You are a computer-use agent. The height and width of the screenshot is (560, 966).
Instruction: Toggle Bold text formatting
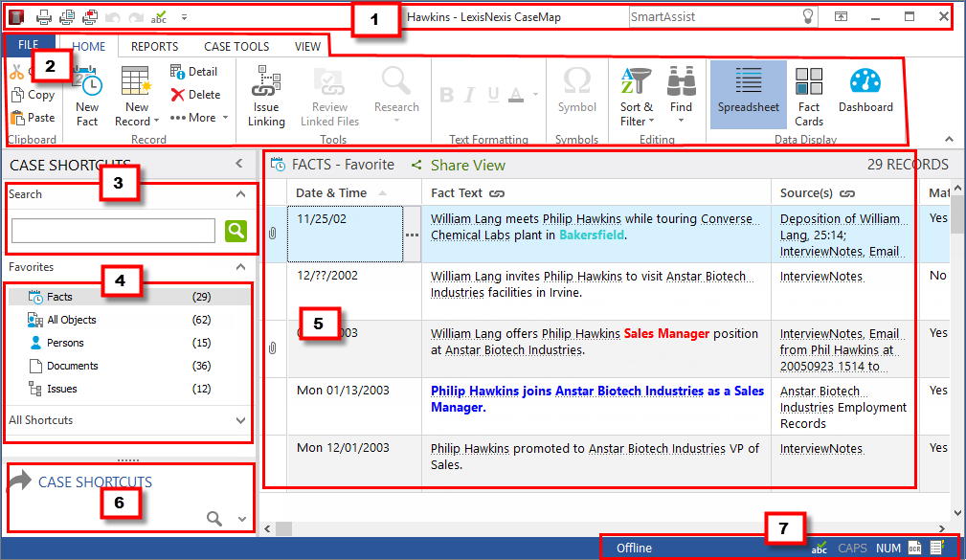447,94
